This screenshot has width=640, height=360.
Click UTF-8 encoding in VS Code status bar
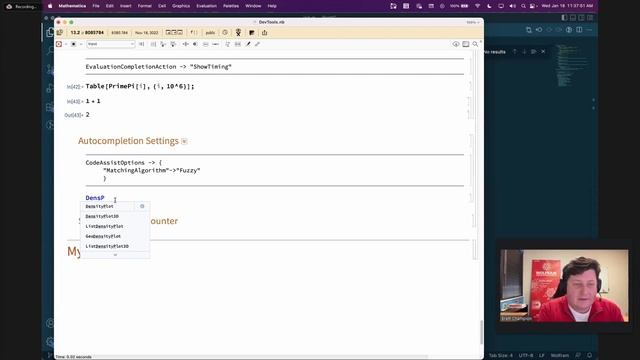coord(526,356)
